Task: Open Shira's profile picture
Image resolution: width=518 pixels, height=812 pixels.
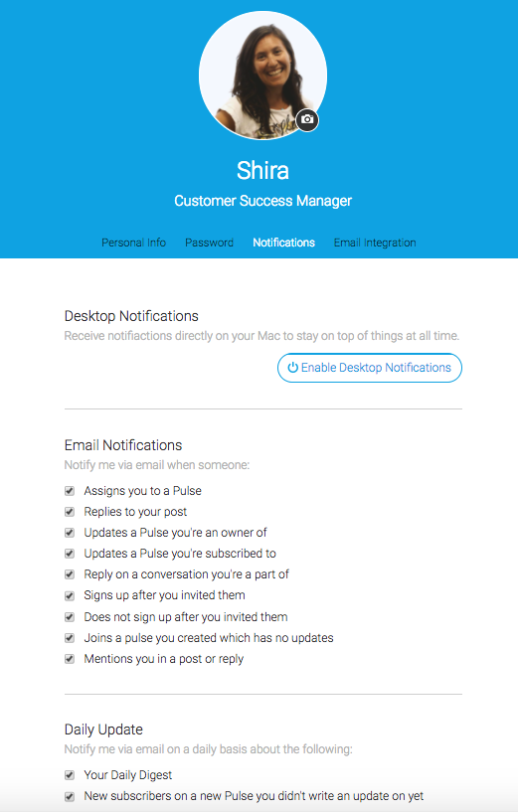Action: (x=262, y=76)
